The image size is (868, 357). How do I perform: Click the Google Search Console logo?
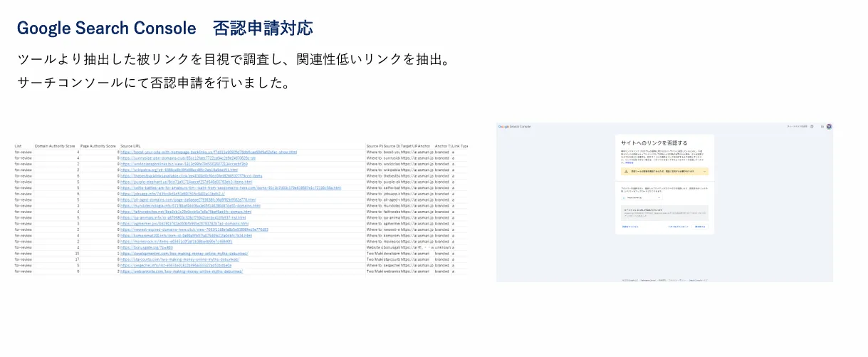(x=514, y=126)
